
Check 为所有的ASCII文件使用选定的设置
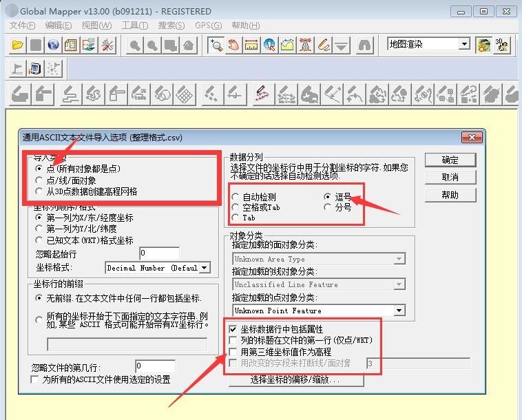tap(34, 379)
